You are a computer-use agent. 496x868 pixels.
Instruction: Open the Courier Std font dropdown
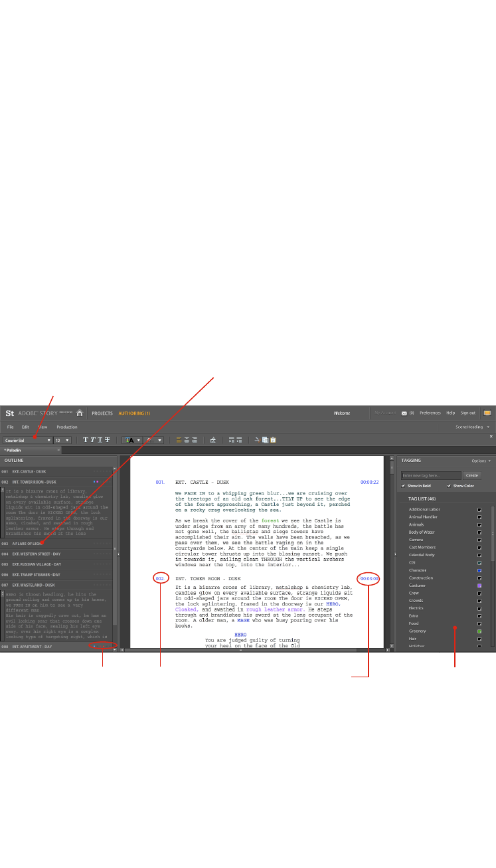pos(27,440)
